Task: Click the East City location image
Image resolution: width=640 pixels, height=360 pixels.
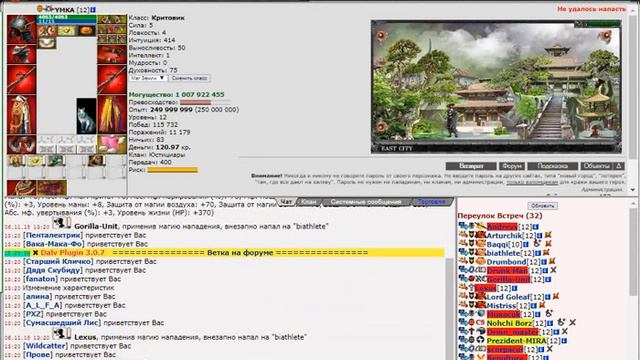Action: 496,87
